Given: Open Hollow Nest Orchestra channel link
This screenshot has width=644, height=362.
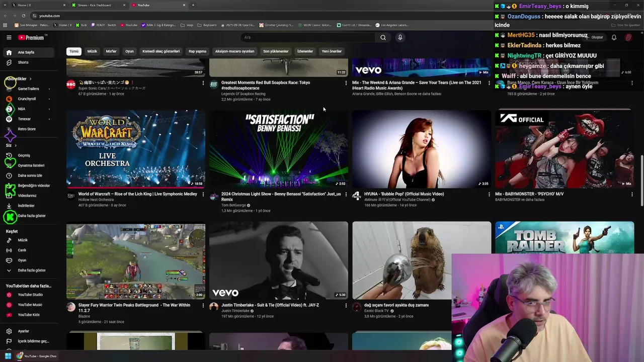Looking at the screenshot, I should [x=96, y=200].
